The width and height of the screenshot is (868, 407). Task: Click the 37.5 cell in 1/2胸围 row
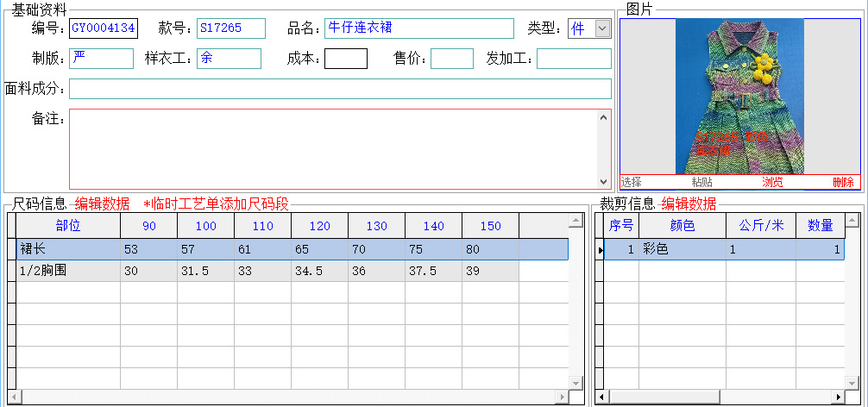pyautogui.click(x=434, y=271)
